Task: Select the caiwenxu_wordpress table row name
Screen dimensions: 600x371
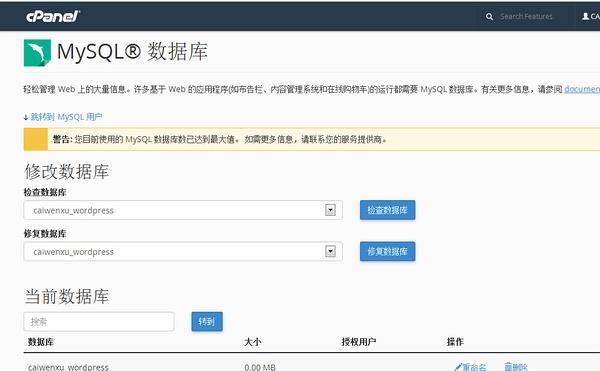Action: (x=68, y=367)
